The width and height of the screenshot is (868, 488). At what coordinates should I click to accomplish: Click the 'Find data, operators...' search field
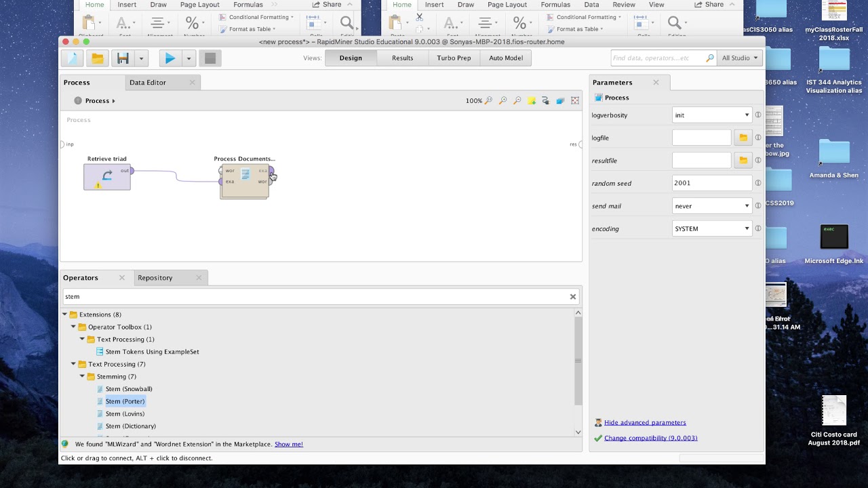pyautogui.click(x=663, y=58)
